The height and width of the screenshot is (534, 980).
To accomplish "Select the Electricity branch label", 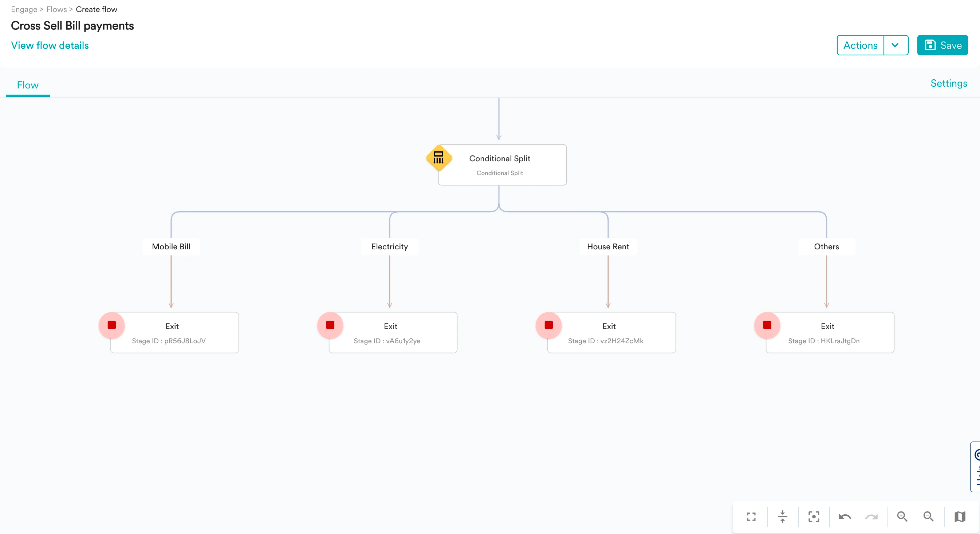I will point(389,246).
